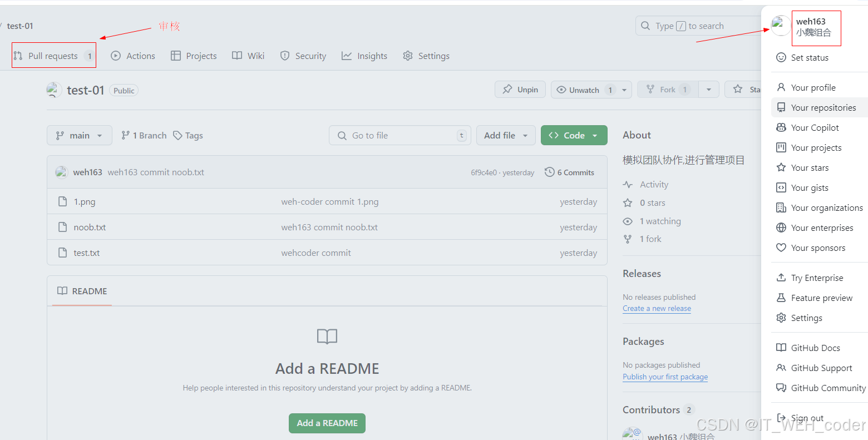The width and height of the screenshot is (868, 440).
Task: Open the Actions tab
Action: click(133, 56)
